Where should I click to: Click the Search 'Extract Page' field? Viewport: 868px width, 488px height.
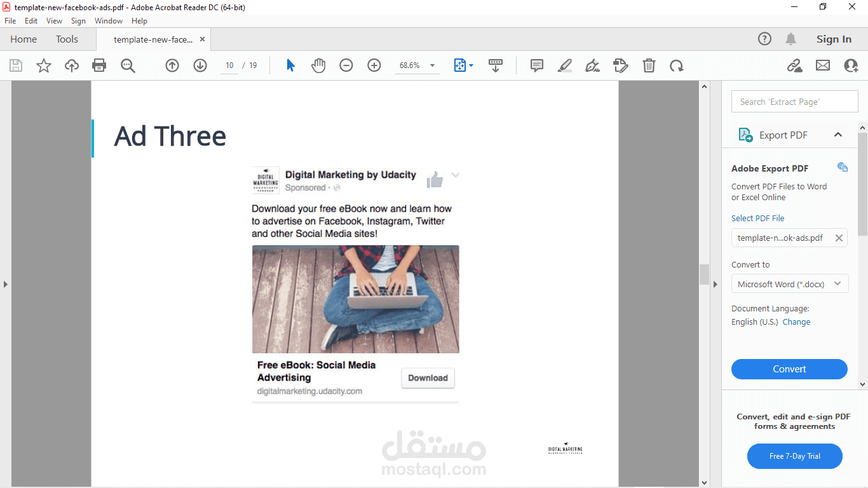[794, 102]
